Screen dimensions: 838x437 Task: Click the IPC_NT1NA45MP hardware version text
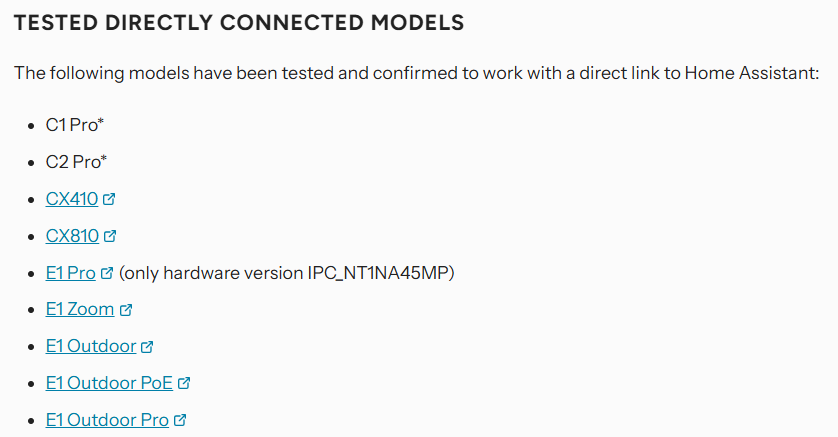(378, 274)
